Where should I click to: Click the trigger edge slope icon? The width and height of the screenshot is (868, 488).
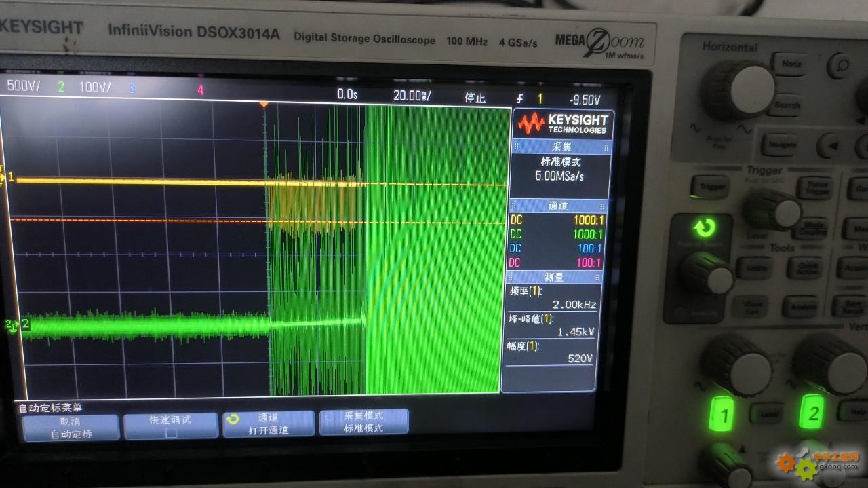520,99
